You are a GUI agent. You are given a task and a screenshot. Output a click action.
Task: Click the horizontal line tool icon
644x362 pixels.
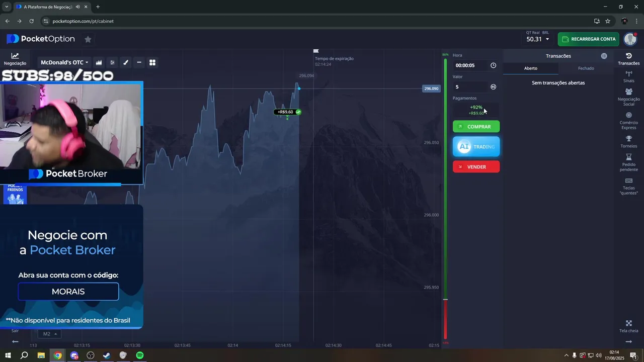pyautogui.click(x=139, y=62)
